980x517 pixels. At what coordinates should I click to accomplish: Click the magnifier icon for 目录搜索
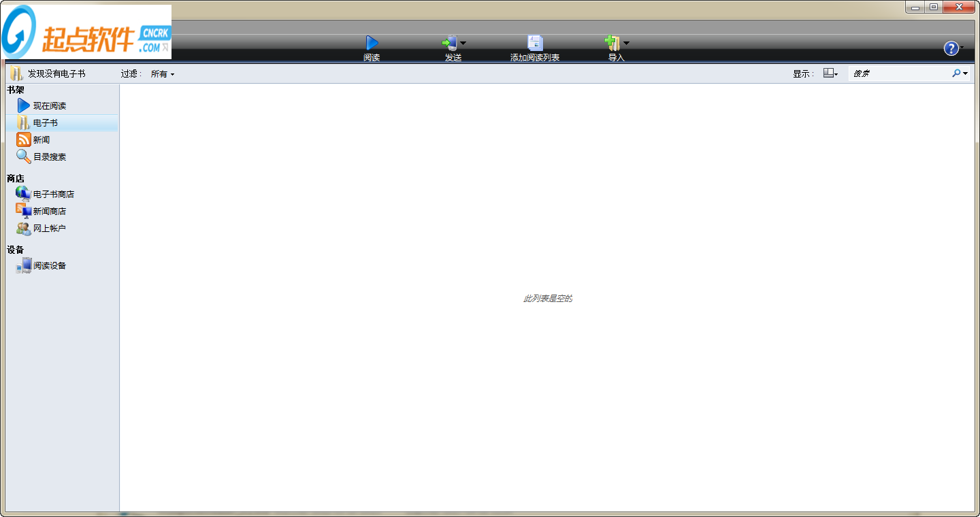click(x=24, y=156)
